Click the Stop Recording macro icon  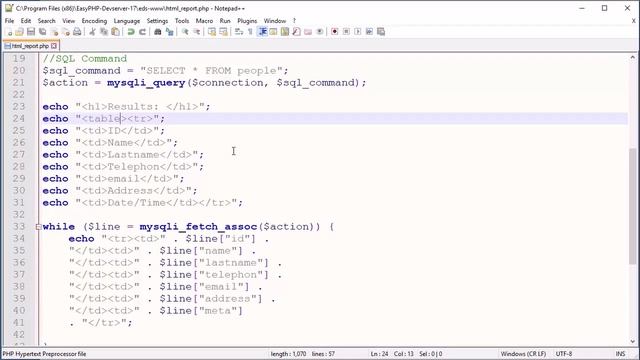pos(346,32)
